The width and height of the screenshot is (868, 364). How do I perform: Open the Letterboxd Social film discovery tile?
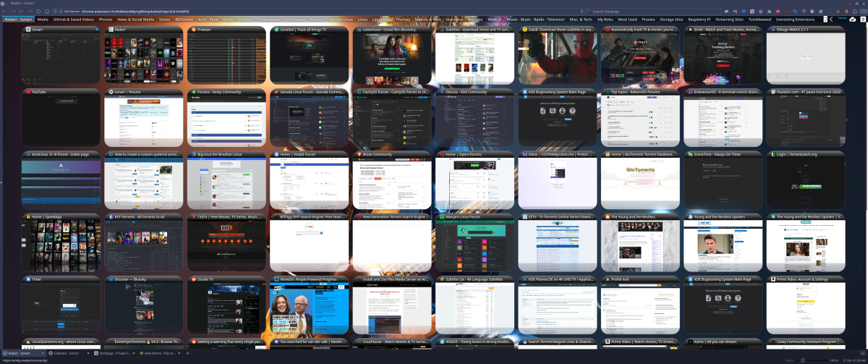tap(391, 54)
